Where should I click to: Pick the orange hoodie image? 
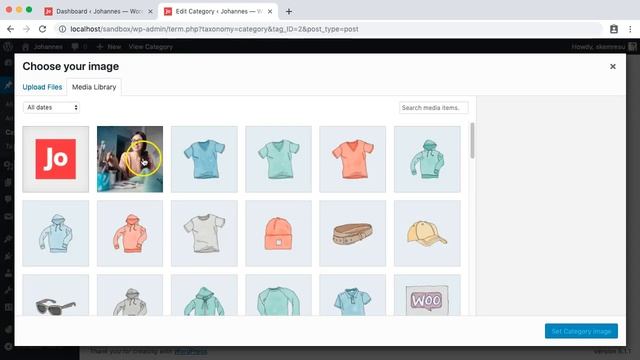[x=130, y=233]
